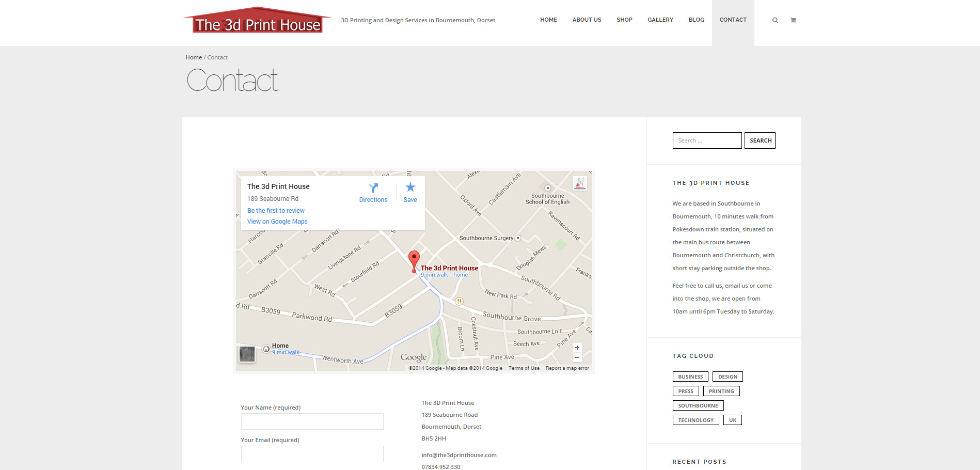
Task: Zoom out the map with minus button
Action: click(x=577, y=357)
